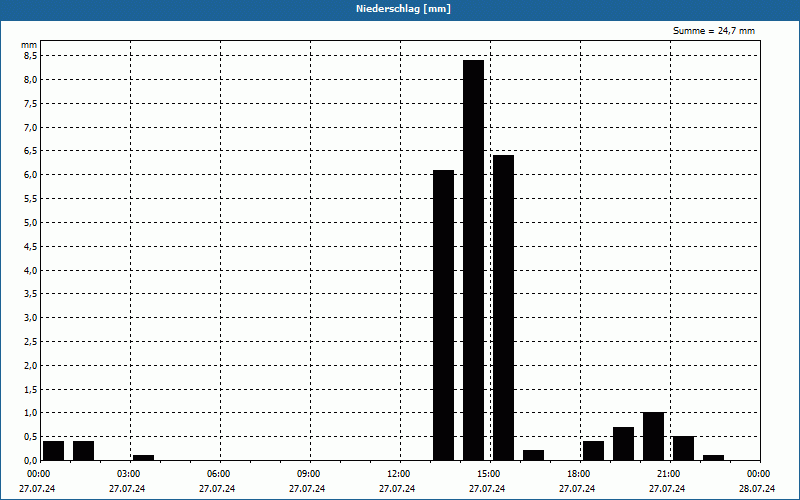The width and height of the screenshot is (800, 500).
Task: Select the 6,1 mm bar just after 13:00
Action: 443,315
